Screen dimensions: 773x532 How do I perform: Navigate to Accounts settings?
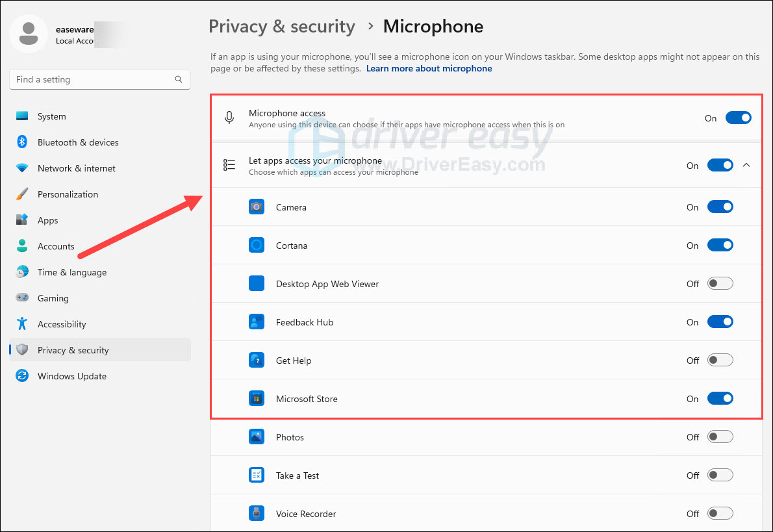[x=99, y=246]
